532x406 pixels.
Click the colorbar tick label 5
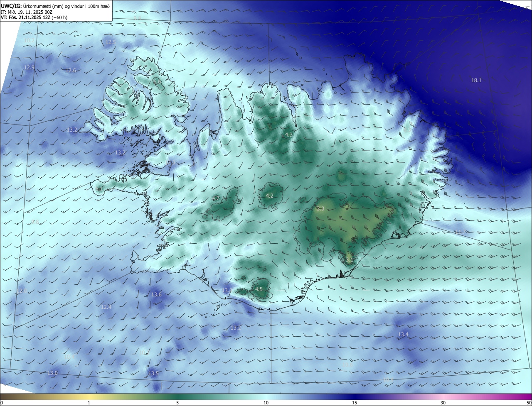pyautogui.click(x=177, y=403)
